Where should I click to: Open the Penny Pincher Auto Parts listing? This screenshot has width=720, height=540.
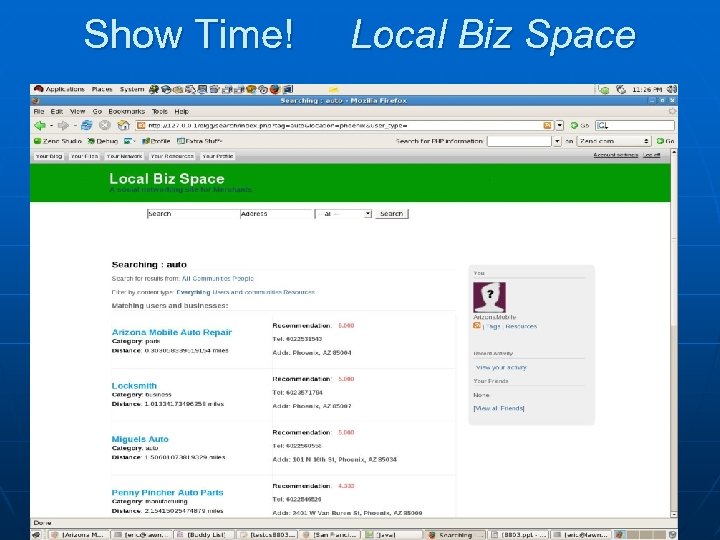[x=167, y=492]
